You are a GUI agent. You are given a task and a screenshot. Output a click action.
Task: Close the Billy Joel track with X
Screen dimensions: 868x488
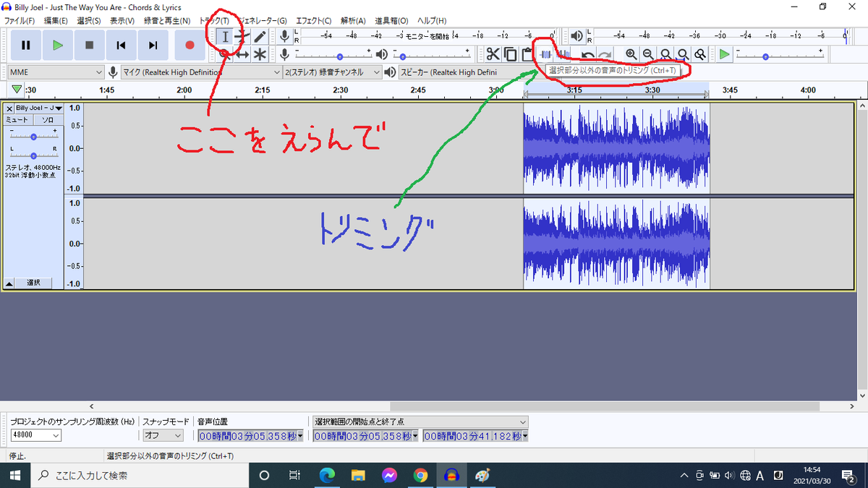click(x=9, y=108)
